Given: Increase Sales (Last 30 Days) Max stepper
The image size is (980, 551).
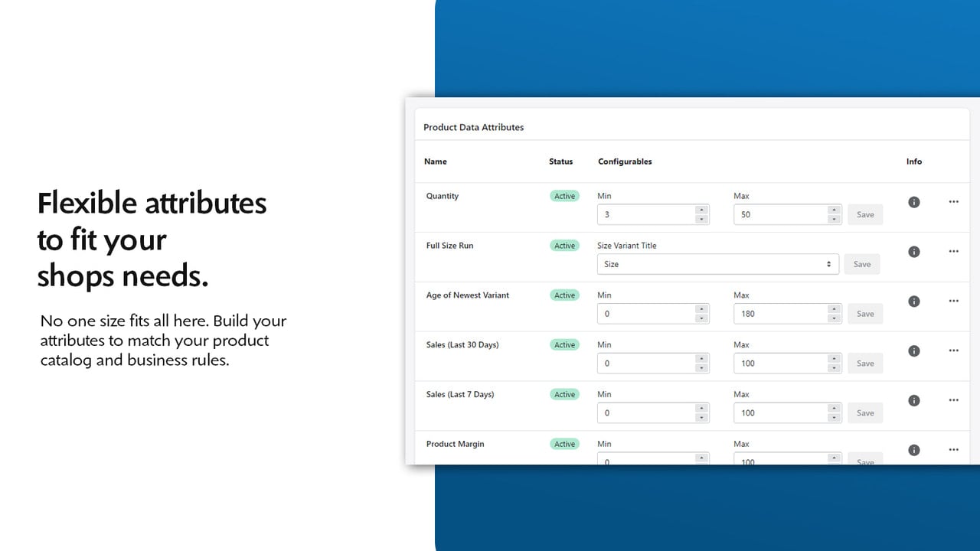Looking at the screenshot, I should coord(834,359).
